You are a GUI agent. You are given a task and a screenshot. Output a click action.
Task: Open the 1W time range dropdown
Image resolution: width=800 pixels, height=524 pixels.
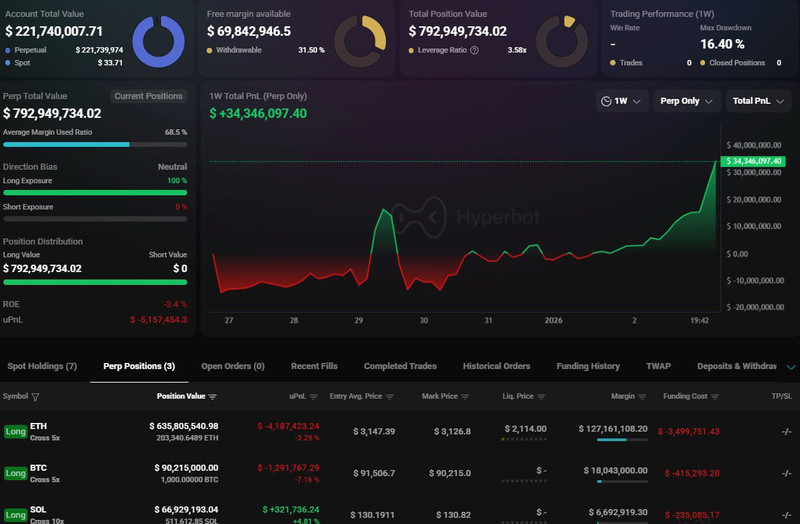pos(621,101)
